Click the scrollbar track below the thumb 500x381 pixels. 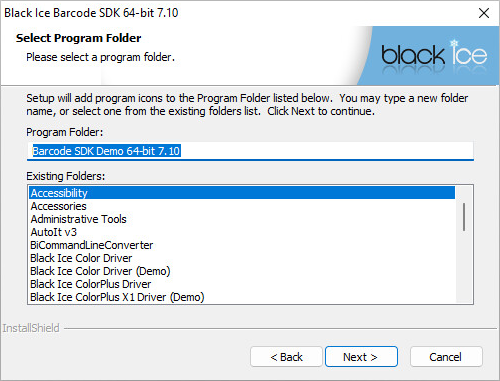tap(464, 267)
